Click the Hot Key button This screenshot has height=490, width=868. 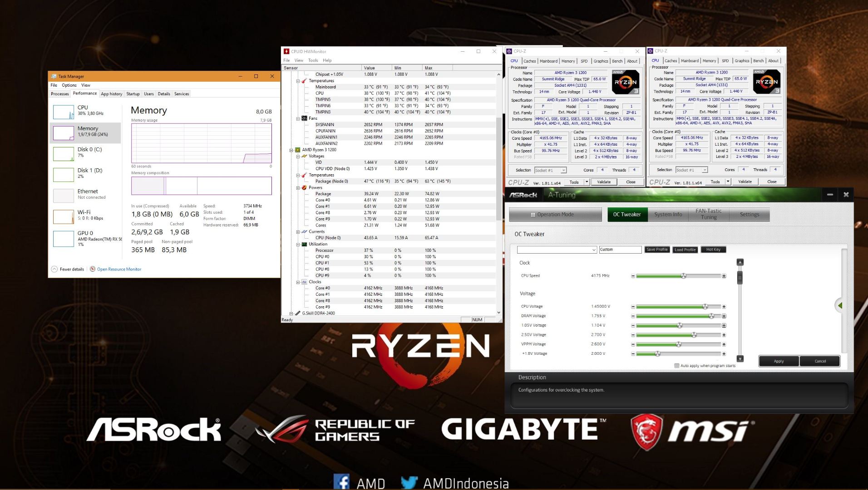click(713, 250)
